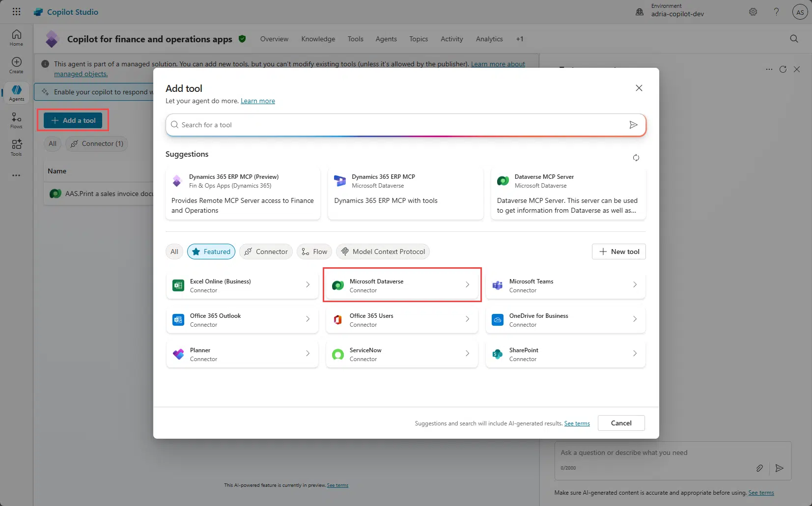Image resolution: width=812 pixels, height=506 pixels.
Task: Refresh the tool suggestions
Action: coord(636,158)
